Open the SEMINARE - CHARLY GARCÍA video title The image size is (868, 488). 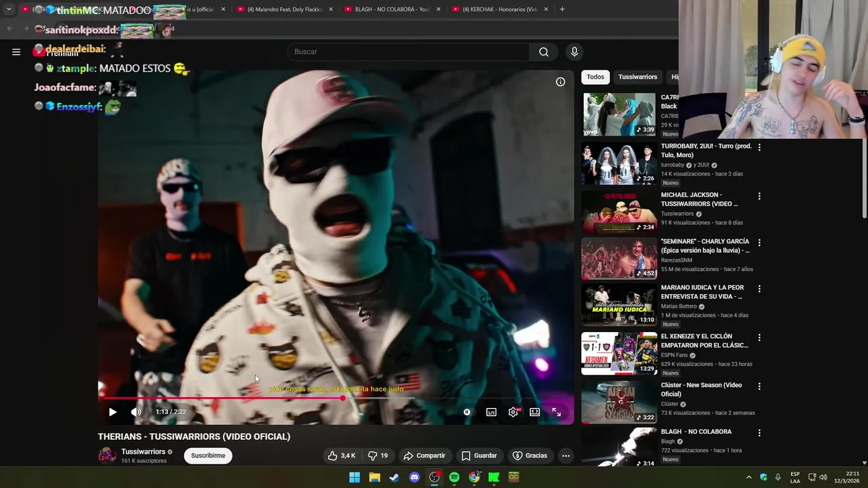pos(705,245)
